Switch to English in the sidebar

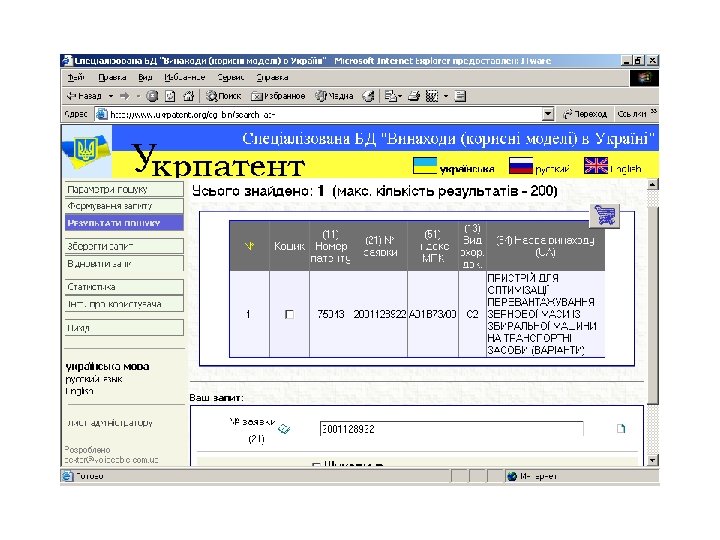pyautogui.click(x=79, y=391)
